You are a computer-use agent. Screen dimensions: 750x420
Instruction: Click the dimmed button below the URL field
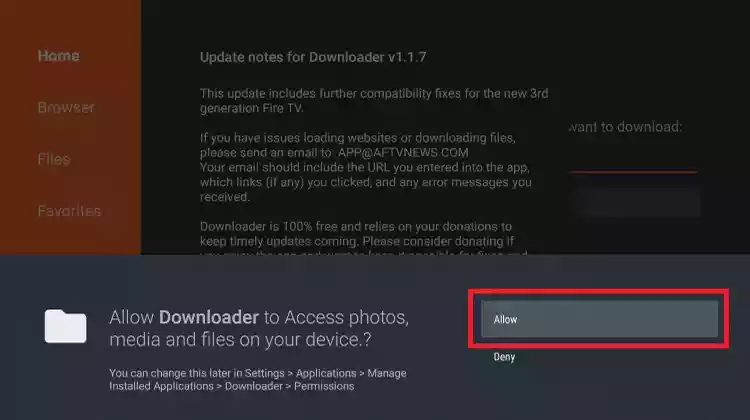coord(636,202)
